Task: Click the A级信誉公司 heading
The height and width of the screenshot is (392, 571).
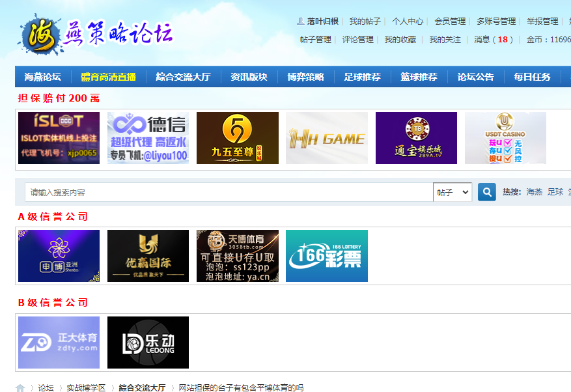Action: (53, 216)
